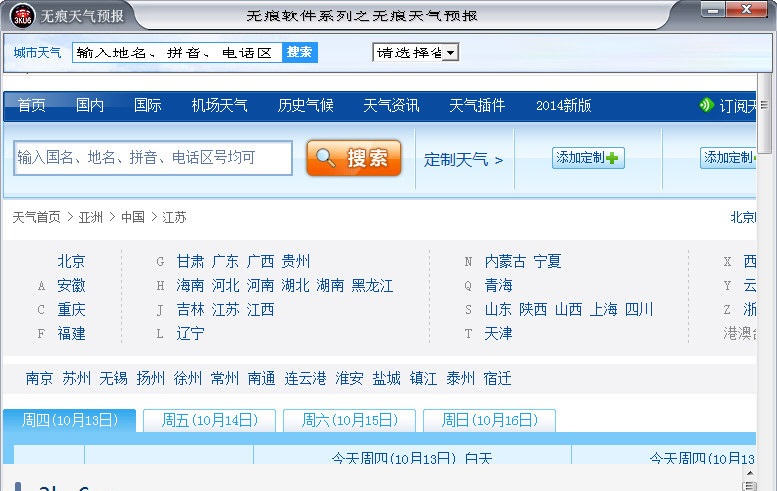The image size is (777, 491).
Task: Click the 淮安 city link
Action: coord(349,379)
